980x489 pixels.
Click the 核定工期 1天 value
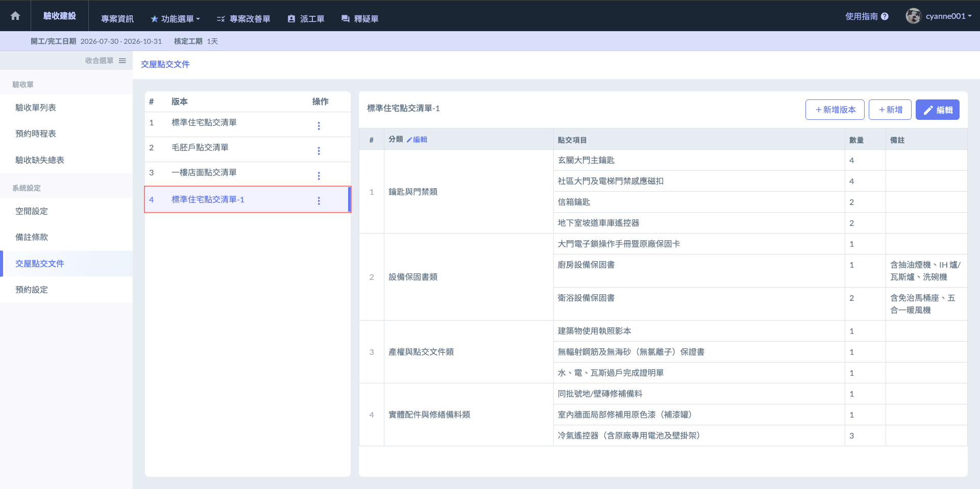[x=212, y=41]
